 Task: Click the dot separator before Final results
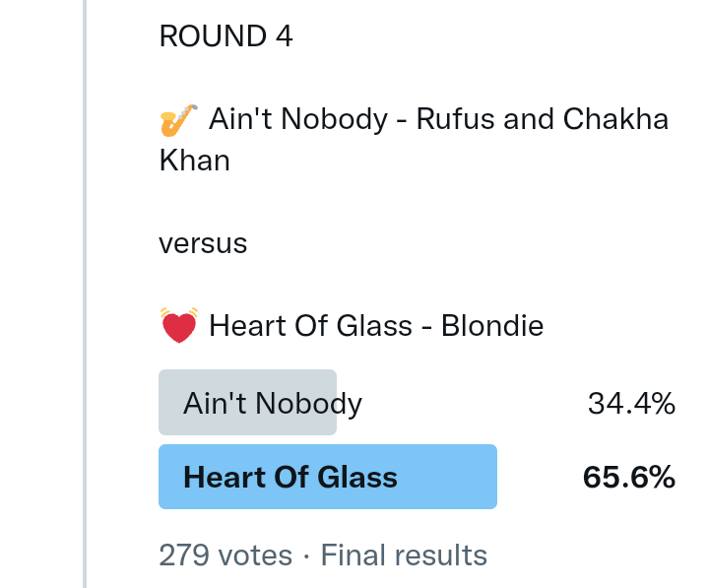click(306, 555)
